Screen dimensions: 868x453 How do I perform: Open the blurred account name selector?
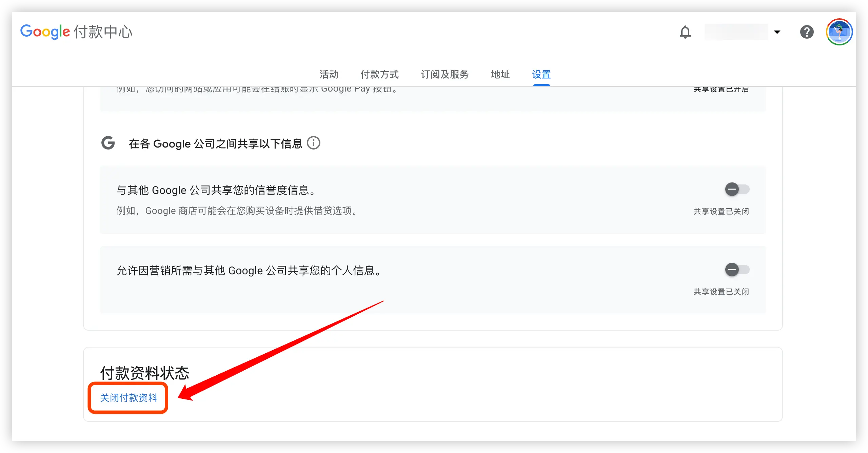[x=736, y=32]
